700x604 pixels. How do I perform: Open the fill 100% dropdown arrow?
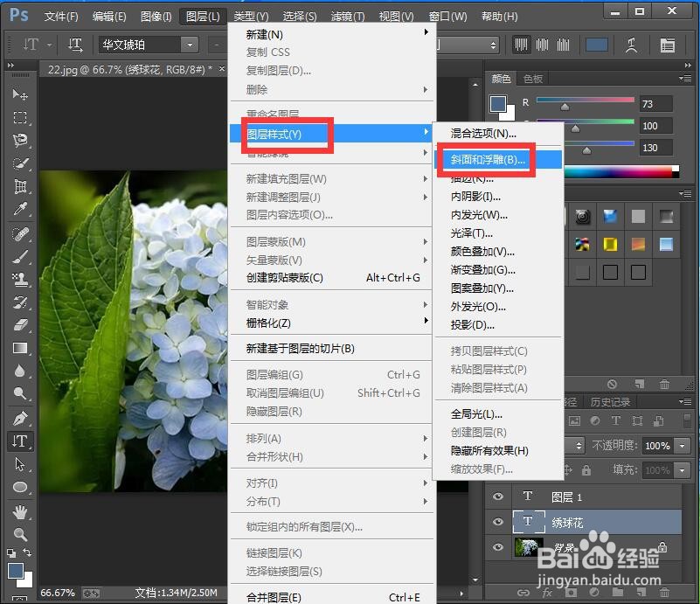pos(683,470)
